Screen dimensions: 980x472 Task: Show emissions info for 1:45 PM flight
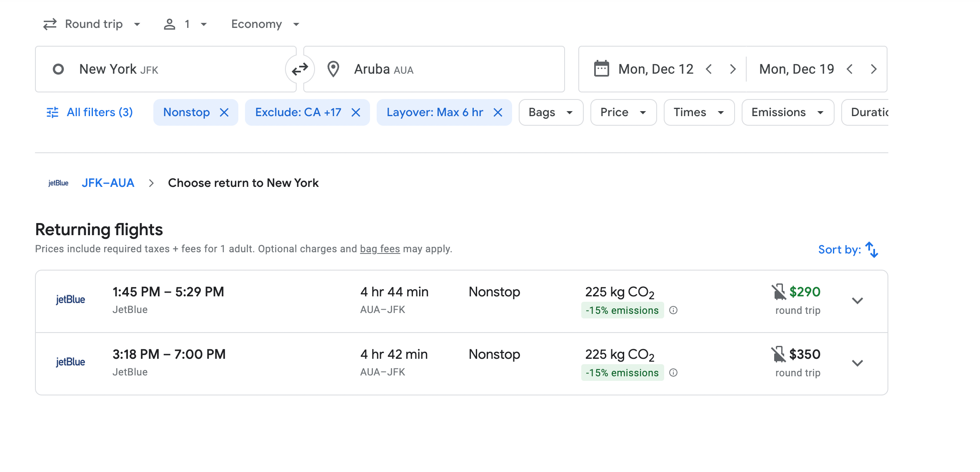pos(673,311)
